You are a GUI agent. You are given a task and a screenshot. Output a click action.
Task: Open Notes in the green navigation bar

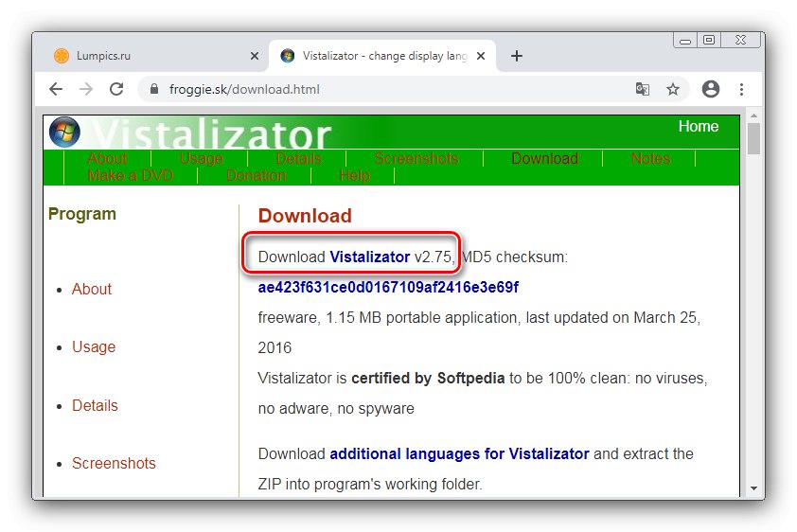click(x=650, y=158)
